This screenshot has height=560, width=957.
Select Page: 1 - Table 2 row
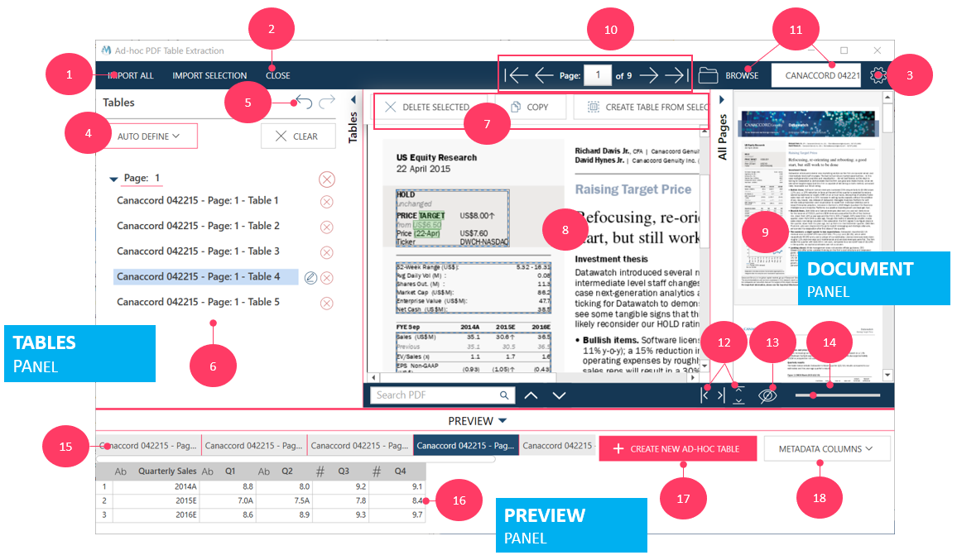click(x=198, y=226)
